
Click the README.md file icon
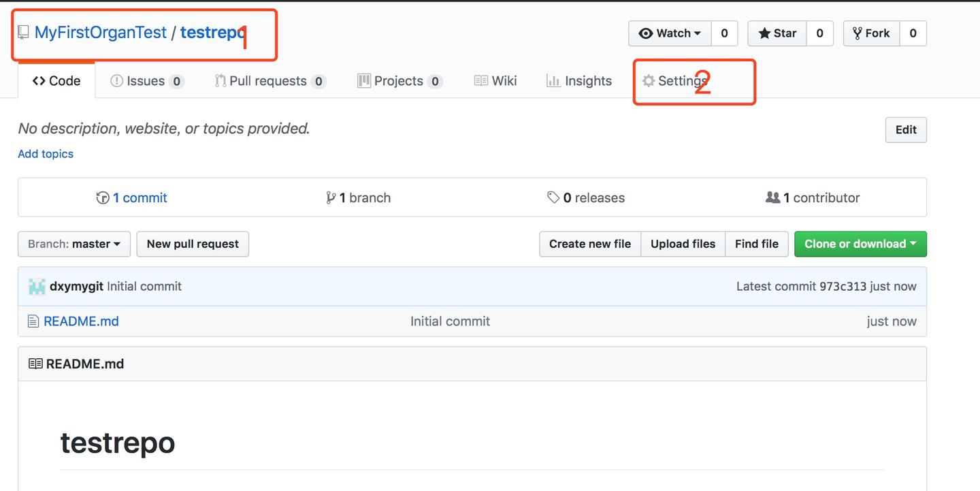tap(33, 321)
